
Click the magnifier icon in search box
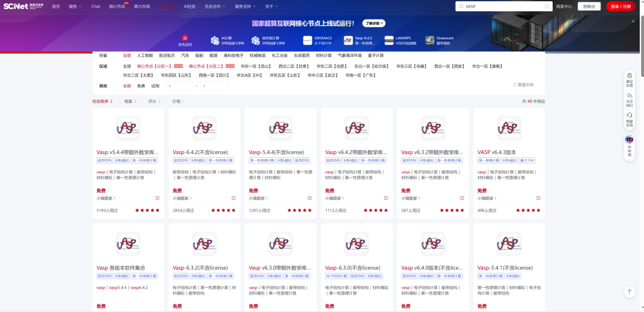tap(461, 6)
